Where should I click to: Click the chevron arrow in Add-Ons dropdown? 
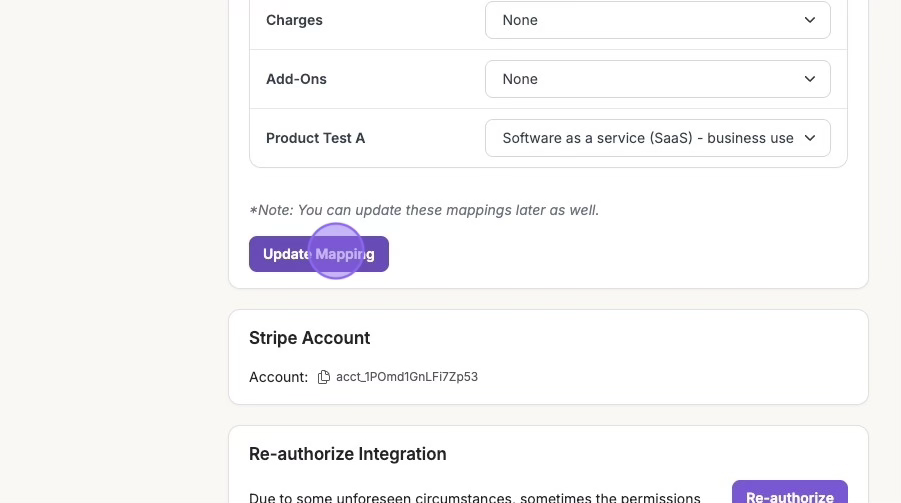pyautogui.click(x=810, y=79)
